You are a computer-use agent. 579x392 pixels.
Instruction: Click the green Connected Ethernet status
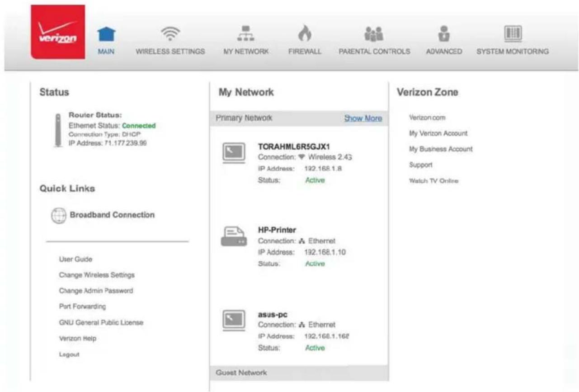pyautogui.click(x=139, y=126)
